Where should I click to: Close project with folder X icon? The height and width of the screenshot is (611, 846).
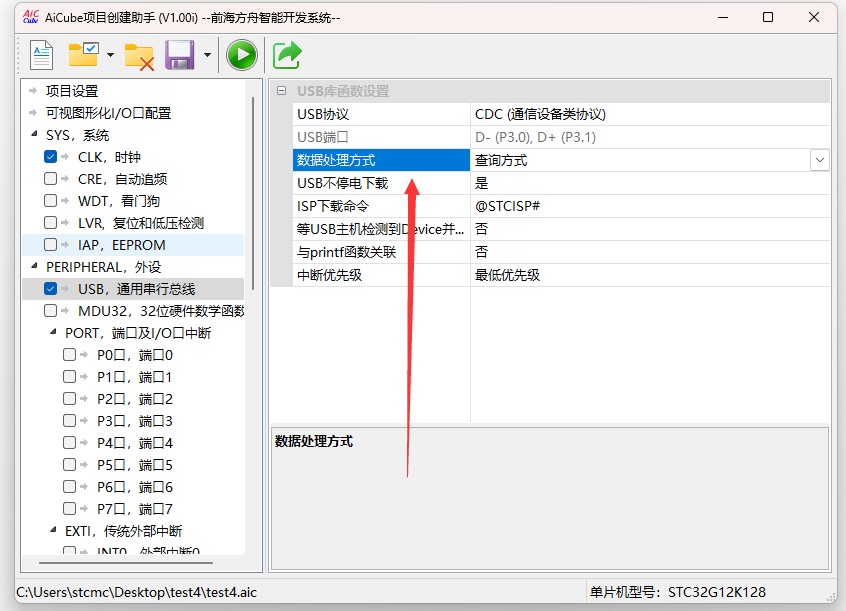(139, 56)
